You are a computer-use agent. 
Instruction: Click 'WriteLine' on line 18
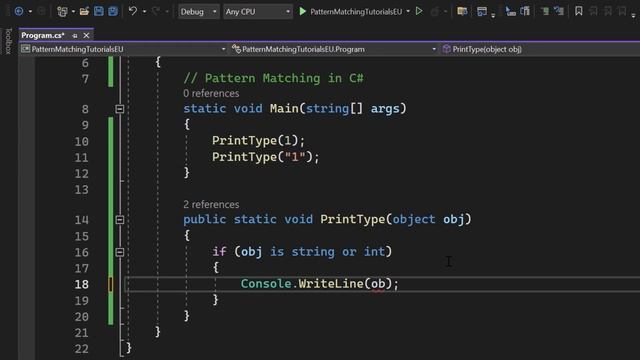point(331,284)
